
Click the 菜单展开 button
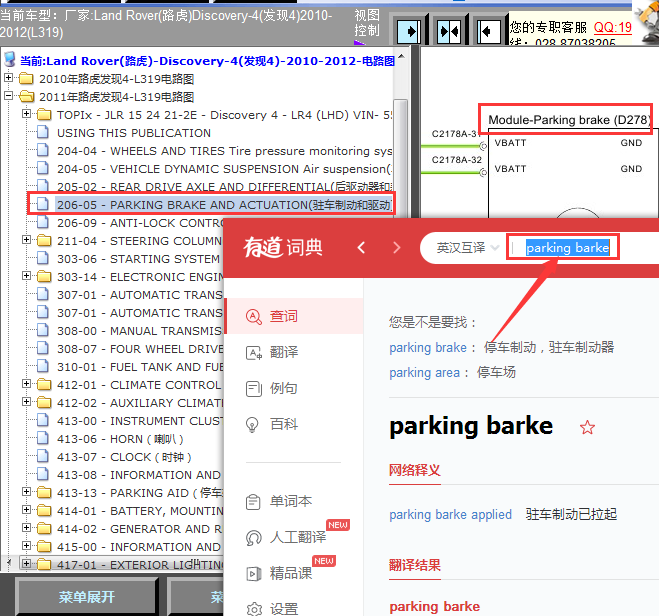(87, 597)
